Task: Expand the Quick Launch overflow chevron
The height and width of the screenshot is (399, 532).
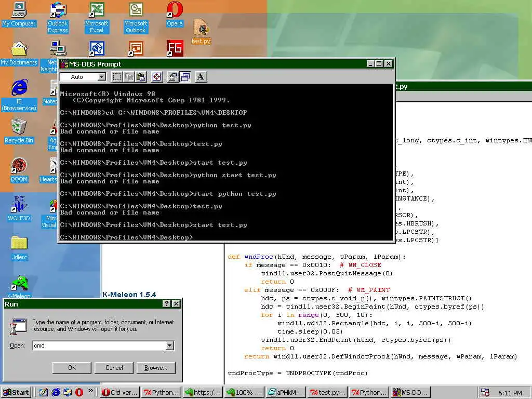Action: click(x=90, y=391)
